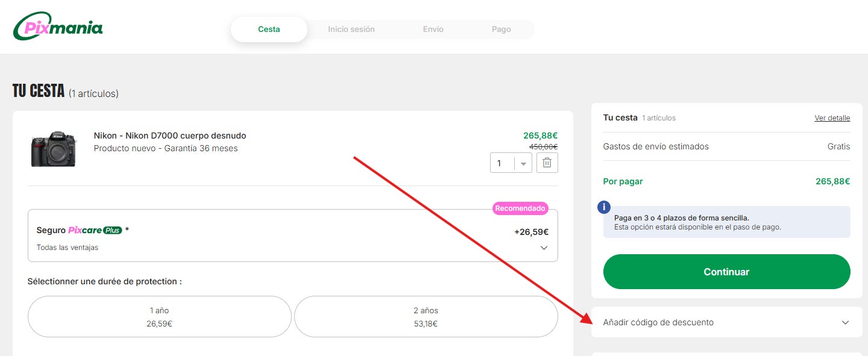Image resolution: width=868 pixels, height=356 pixels.
Task: Click the +26,59€ insurance price
Action: coord(531,232)
